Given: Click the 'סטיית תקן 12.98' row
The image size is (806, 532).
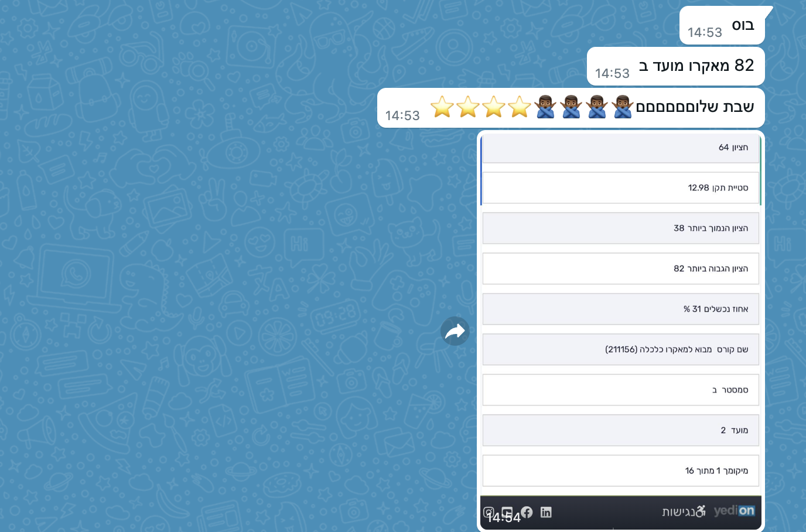Looking at the screenshot, I should point(620,188).
